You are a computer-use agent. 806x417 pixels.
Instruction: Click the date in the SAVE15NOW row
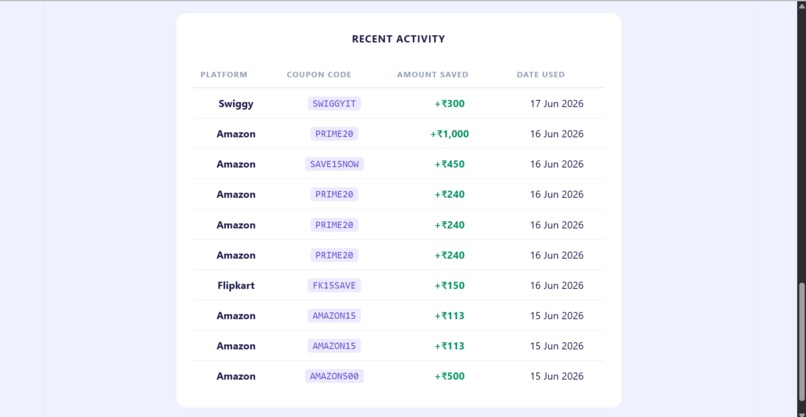pyautogui.click(x=557, y=165)
